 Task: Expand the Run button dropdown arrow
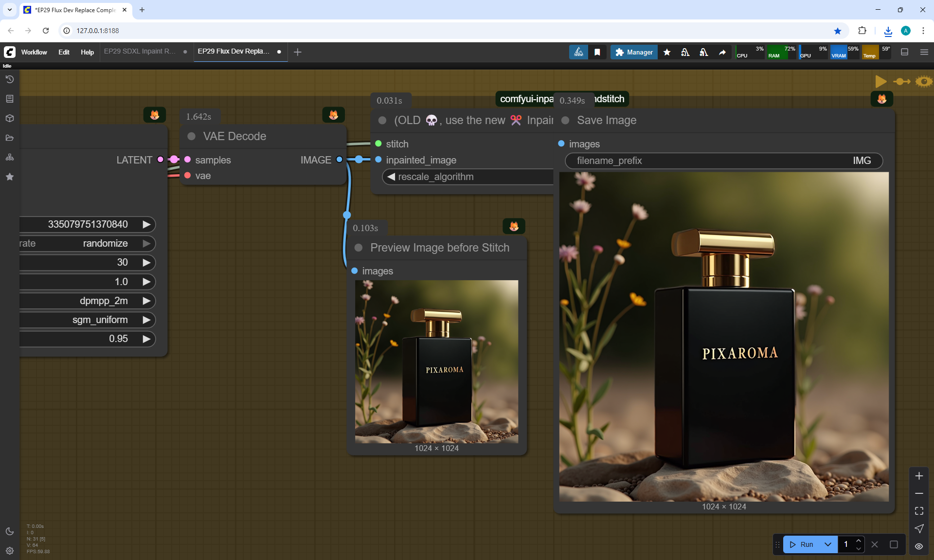828,544
